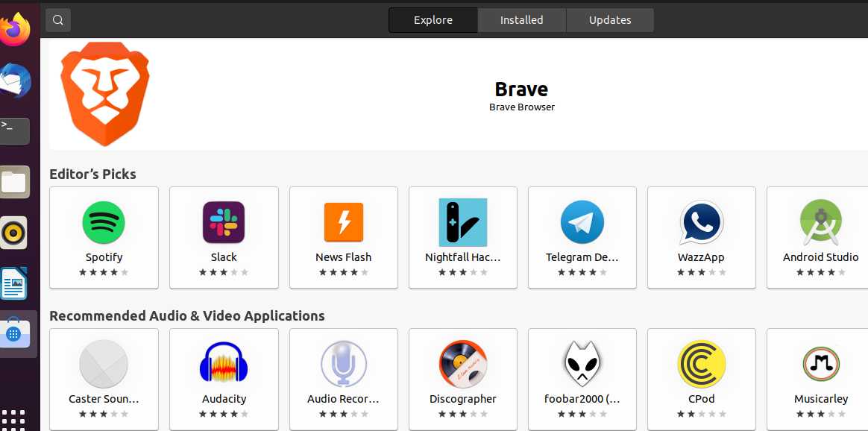
Task: Click the Audio Recorder microphone icon
Action: point(343,364)
